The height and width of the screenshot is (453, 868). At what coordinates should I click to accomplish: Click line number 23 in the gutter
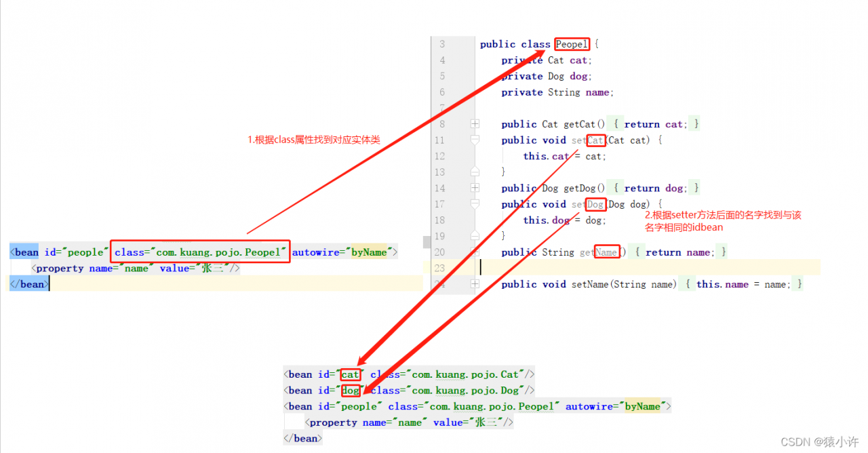pyautogui.click(x=439, y=268)
